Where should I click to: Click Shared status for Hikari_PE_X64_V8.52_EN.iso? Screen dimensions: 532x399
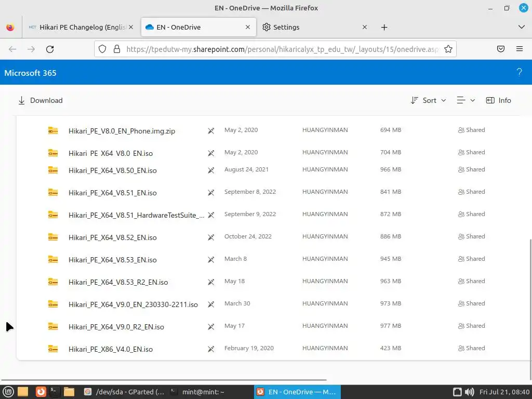click(471, 236)
